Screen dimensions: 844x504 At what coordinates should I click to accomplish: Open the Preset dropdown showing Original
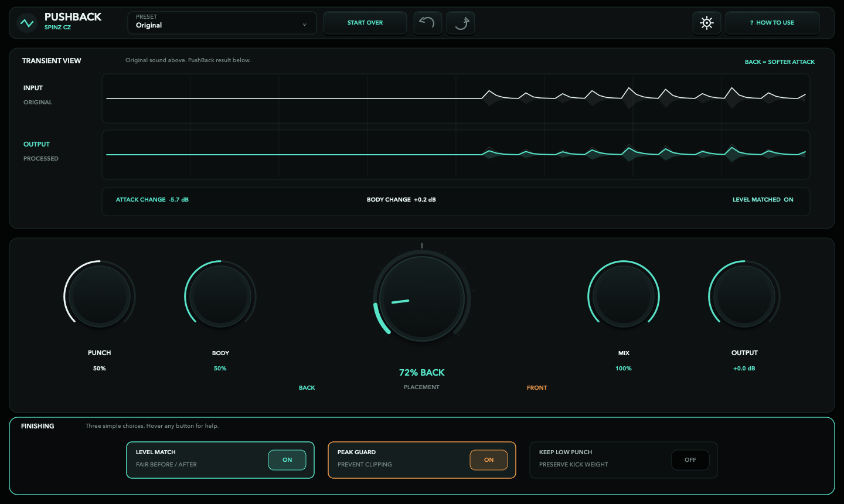(x=222, y=23)
